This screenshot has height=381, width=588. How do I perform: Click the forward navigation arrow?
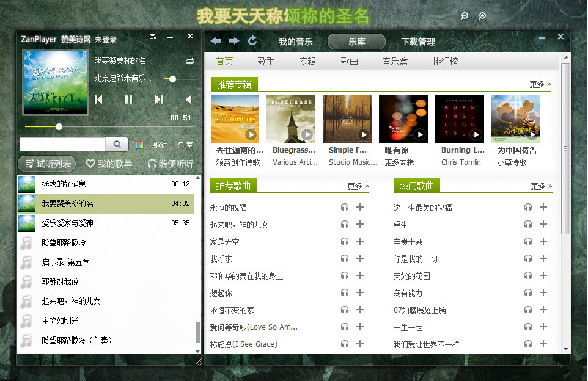(234, 42)
